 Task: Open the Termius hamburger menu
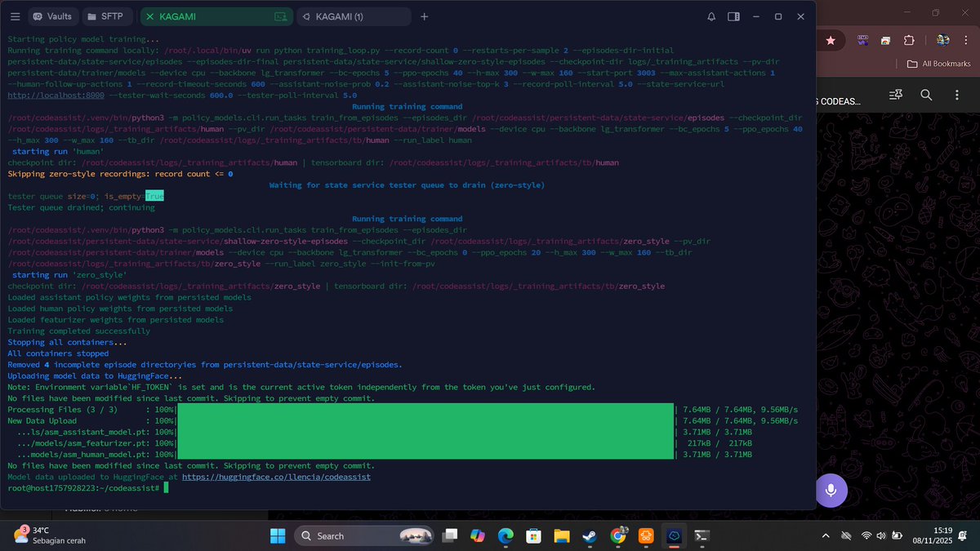(16, 16)
